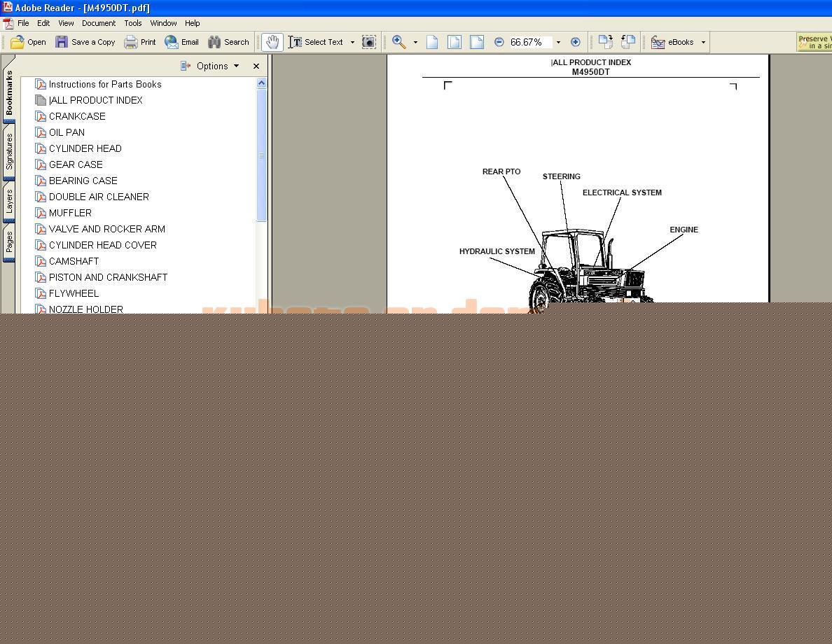Click the Print toolbar icon
The width and height of the screenshot is (832, 644).
[x=130, y=42]
